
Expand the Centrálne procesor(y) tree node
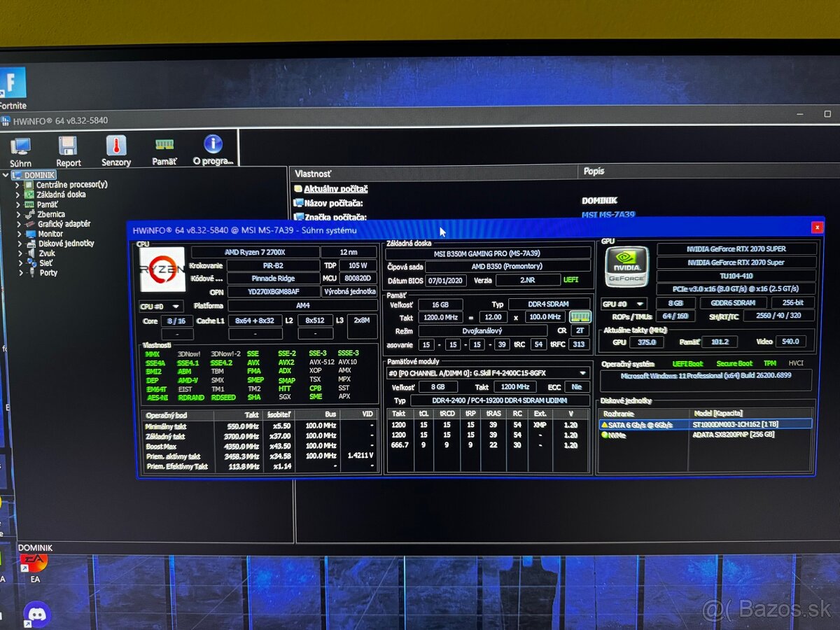pyautogui.click(x=19, y=185)
